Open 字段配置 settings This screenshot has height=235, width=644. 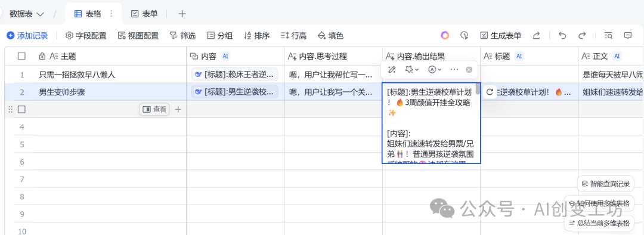86,36
